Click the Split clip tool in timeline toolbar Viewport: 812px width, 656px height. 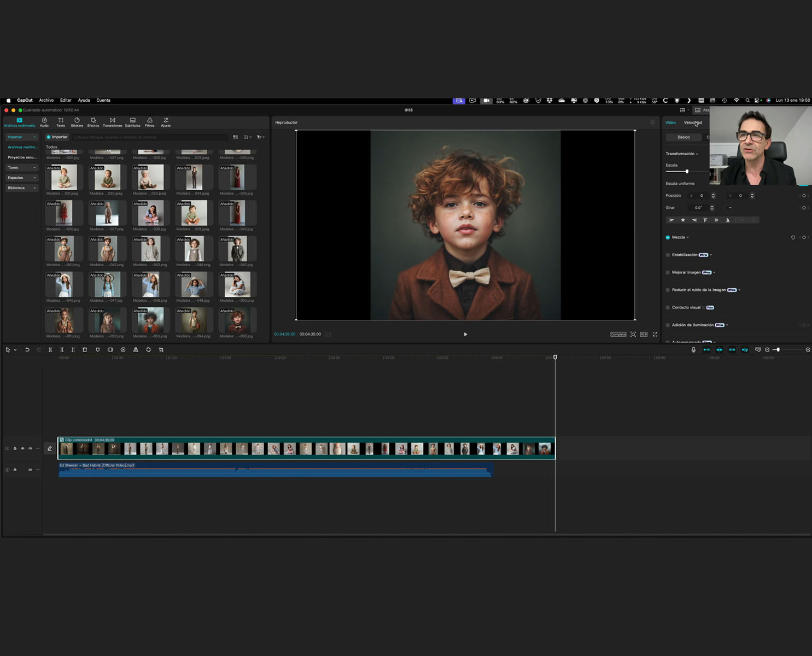tap(50, 350)
